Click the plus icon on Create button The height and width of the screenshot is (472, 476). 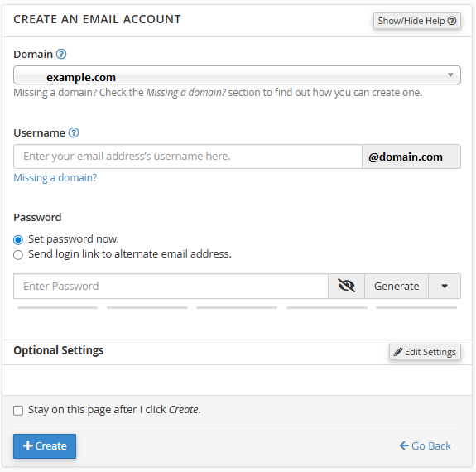[x=28, y=446]
